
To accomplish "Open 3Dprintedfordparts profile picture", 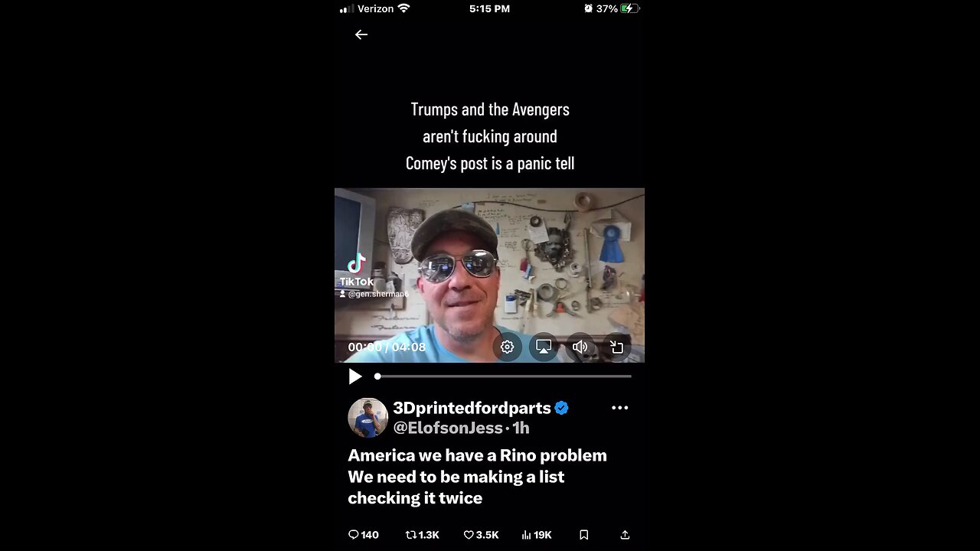I will (367, 418).
